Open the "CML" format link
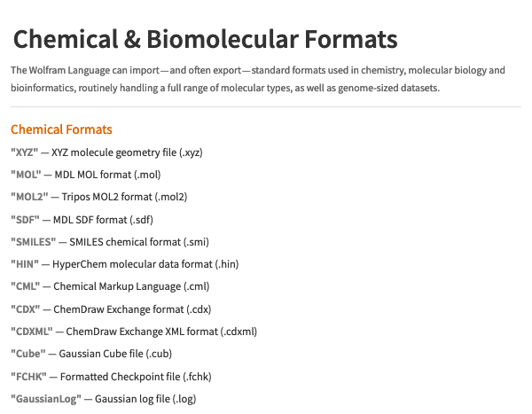The width and height of the screenshot is (532, 414). (x=26, y=286)
